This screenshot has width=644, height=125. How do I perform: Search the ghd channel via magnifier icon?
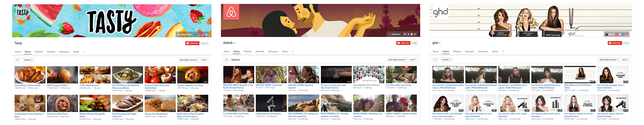point(503,51)
